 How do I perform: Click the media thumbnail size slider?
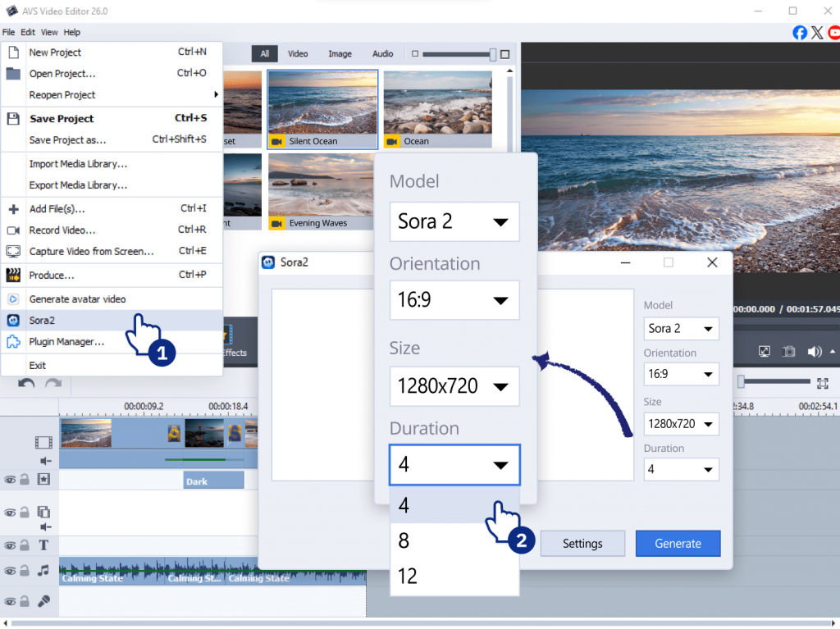tap(459, 54)
